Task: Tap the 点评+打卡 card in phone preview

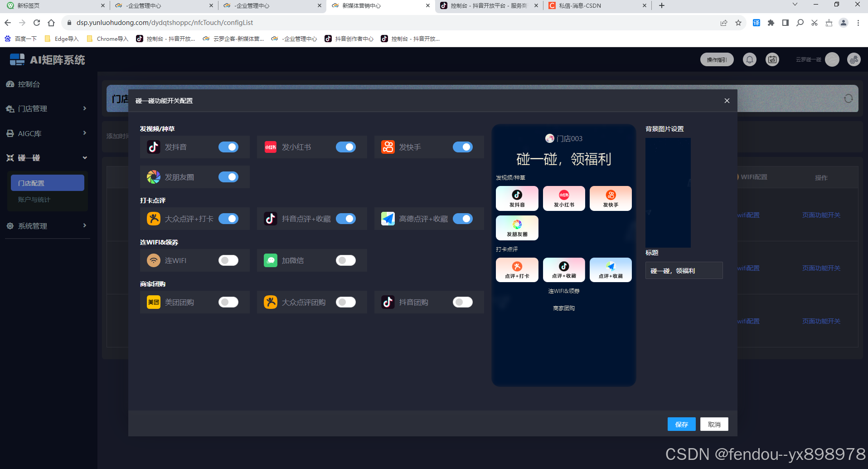Action: click(517, 270)
